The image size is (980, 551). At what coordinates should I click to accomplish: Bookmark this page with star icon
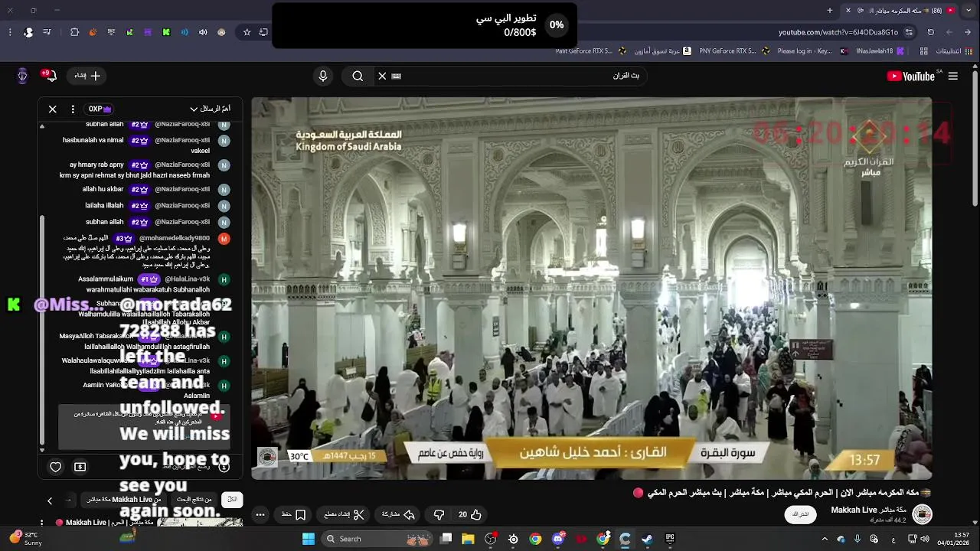[247, 32]
